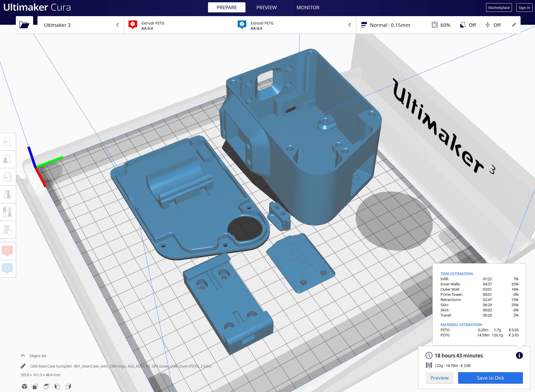The height and width of the screenshot is (392, 535).
Task: Expand the Ultimaker 3 printer selector
Action: click(x=81, y=25)
